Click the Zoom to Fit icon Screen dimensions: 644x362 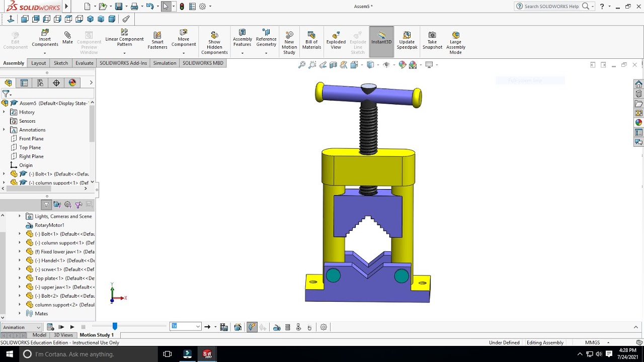pos(302,65)
